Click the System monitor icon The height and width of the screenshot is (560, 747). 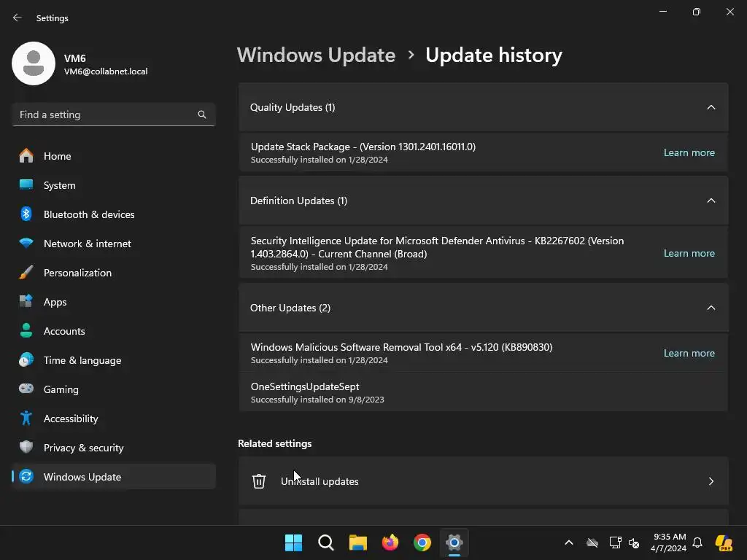coord(26,184)
